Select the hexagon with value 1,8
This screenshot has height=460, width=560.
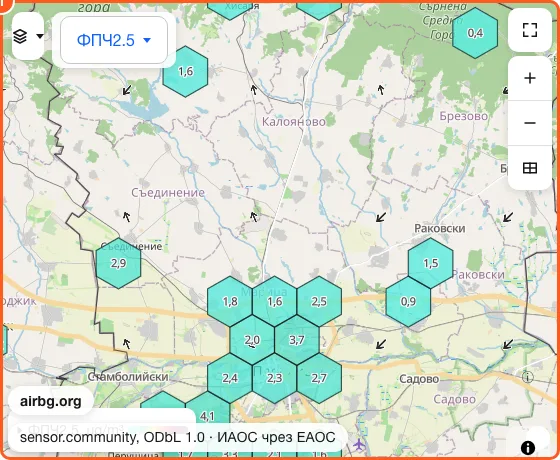tap(230, 302)
